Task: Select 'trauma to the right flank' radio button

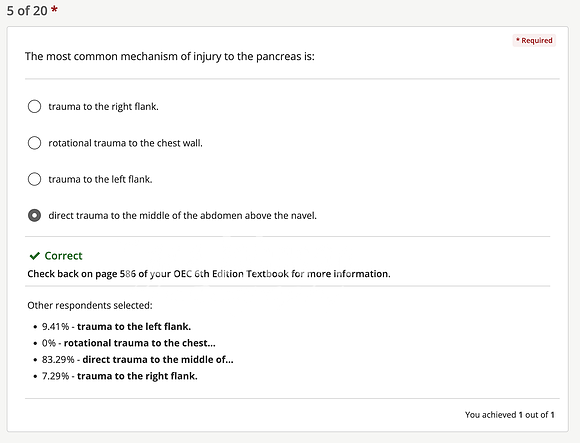Action: (34, 106)
